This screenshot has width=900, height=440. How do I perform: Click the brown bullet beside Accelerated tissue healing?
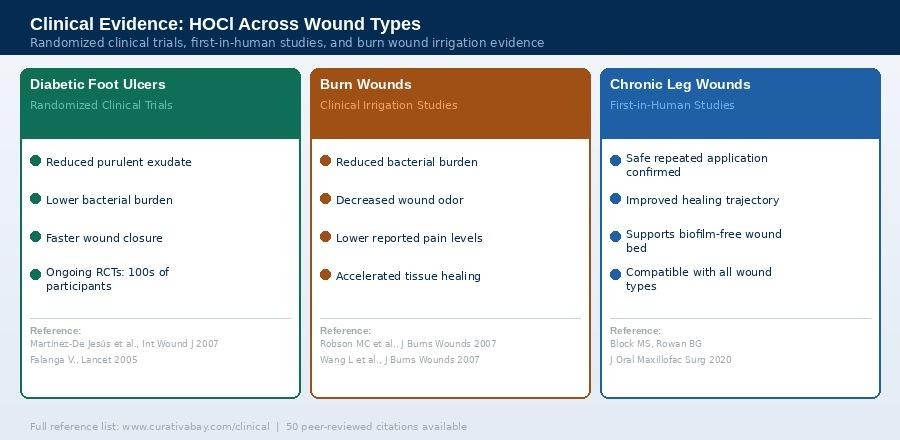point(325,275)
